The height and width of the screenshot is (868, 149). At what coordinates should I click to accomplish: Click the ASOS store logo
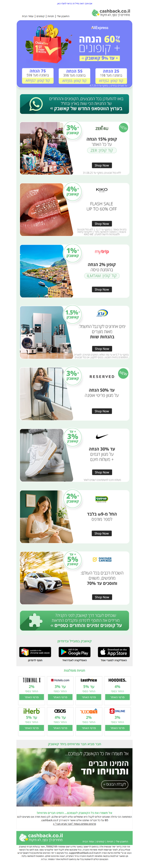pos(60,711)
